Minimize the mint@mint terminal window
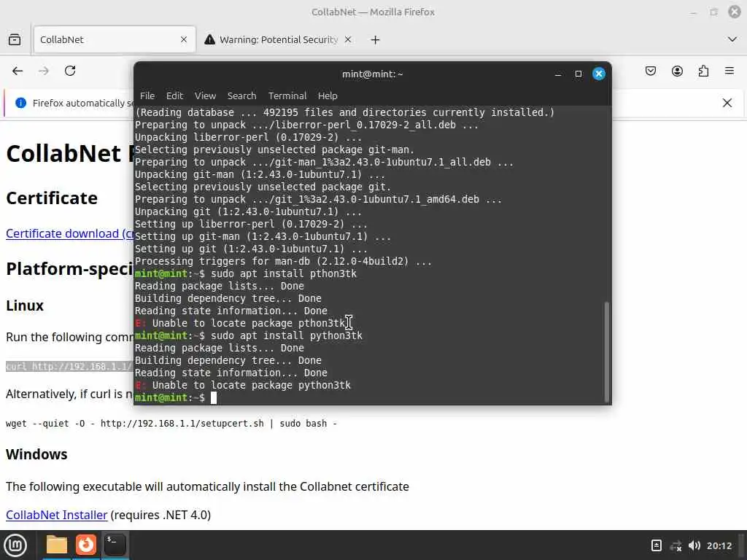This screenshot has width=747, height=560. pos(558,74)
